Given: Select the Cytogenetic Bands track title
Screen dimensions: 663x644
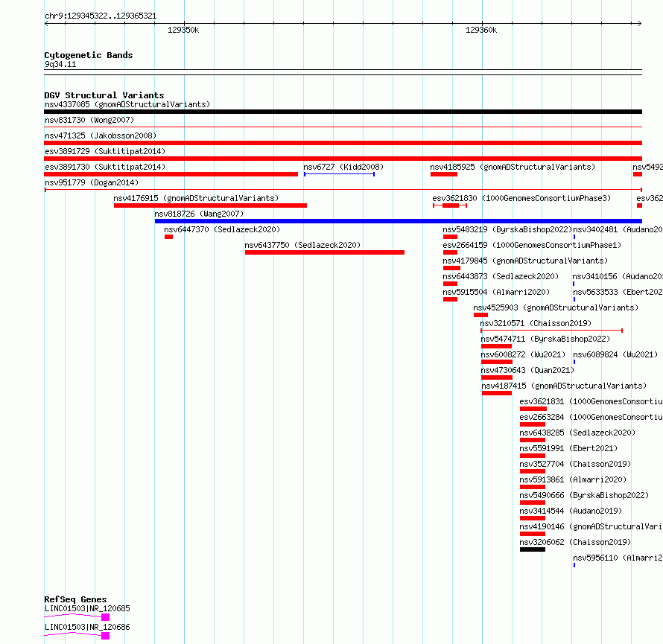Looking at the screenshot, I should click(x=89, y=55).
